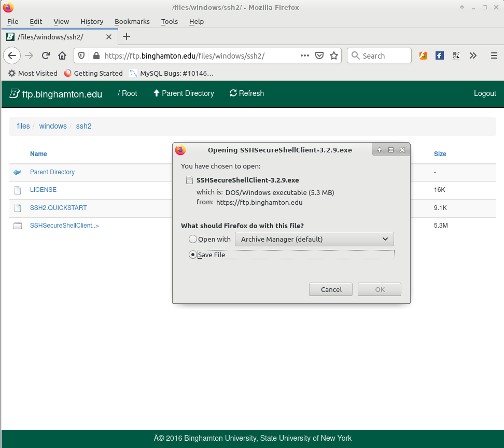Click the SSHSecureShellClient-3.2.9.exe filename in dialog
The height and width of the screenshot is (448, 504).
247,180
